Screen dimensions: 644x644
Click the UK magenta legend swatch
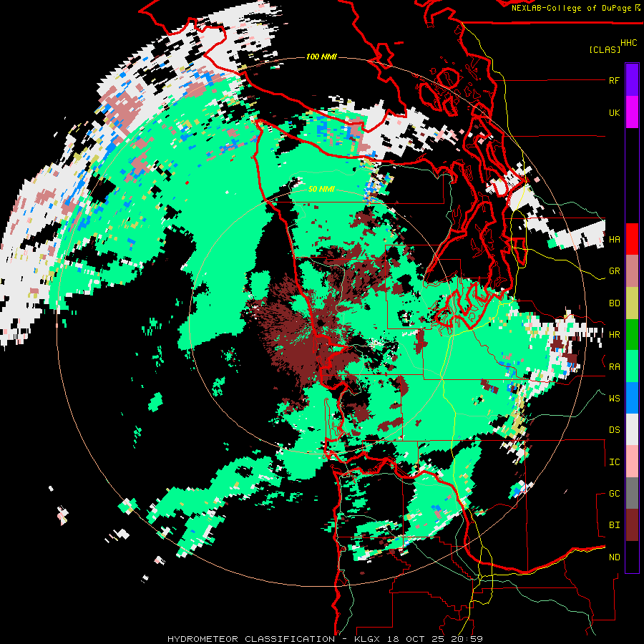tap(632, 112)
